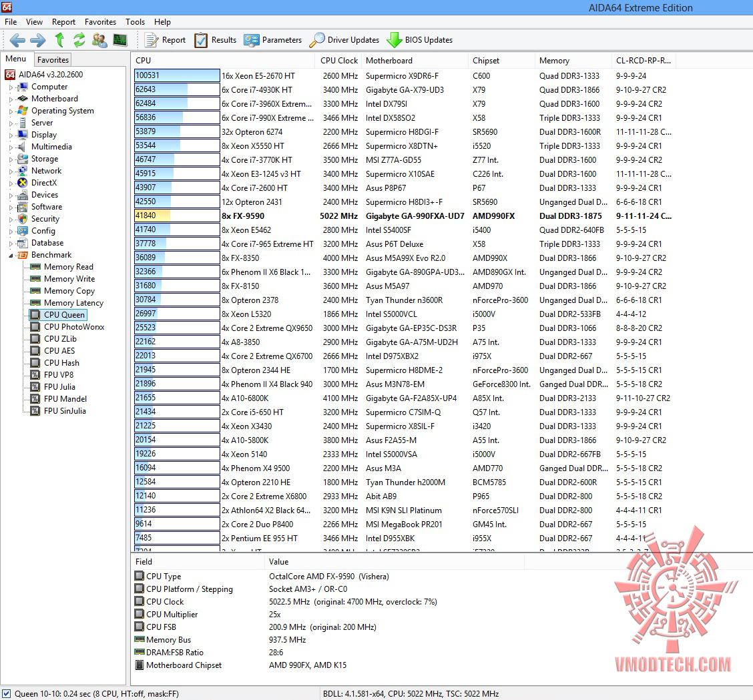Expand the Computer tree node

[11, 87]
